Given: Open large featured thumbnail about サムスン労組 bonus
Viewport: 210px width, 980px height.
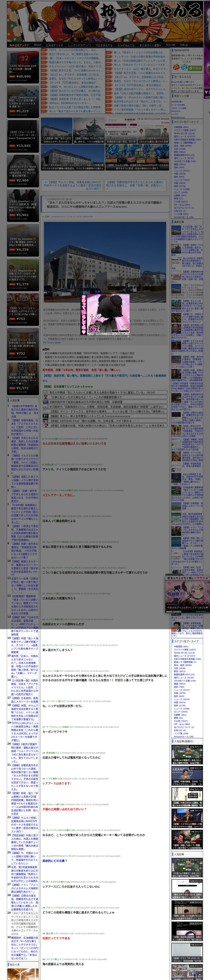Looking at the screenshot, I should tap(137, 157).
